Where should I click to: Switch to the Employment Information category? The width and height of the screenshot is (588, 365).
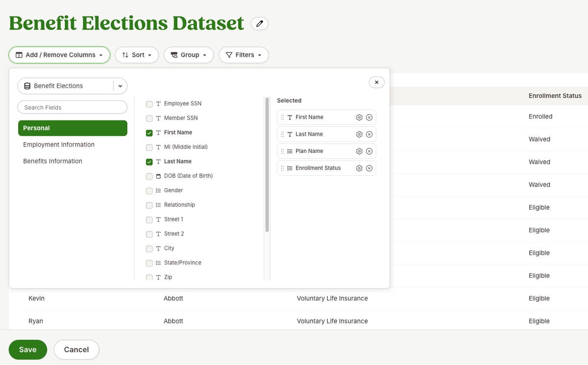tap(58, 144)
